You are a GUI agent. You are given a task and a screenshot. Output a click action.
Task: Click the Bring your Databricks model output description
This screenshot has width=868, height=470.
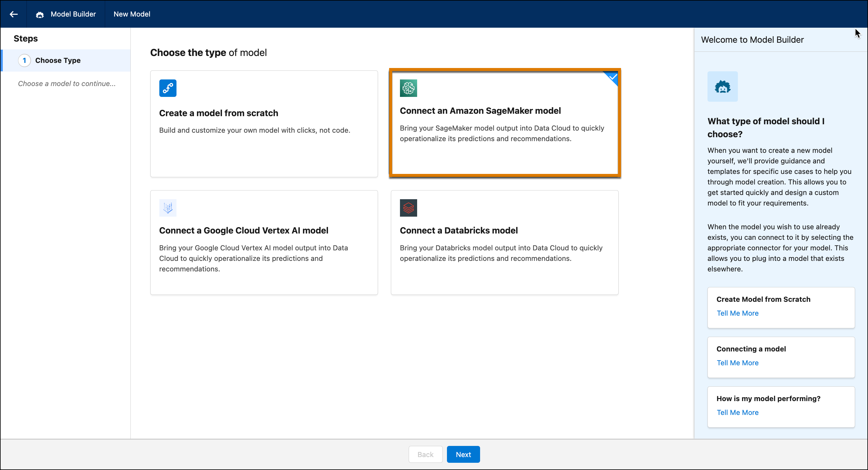pyautogui.click(x=501, y=253)
